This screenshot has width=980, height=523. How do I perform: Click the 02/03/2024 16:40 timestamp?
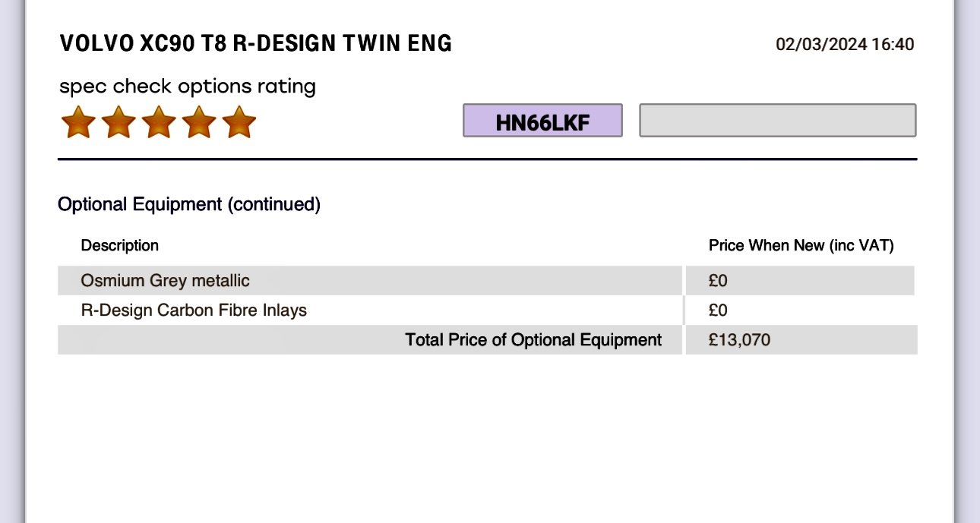(845, 44)
